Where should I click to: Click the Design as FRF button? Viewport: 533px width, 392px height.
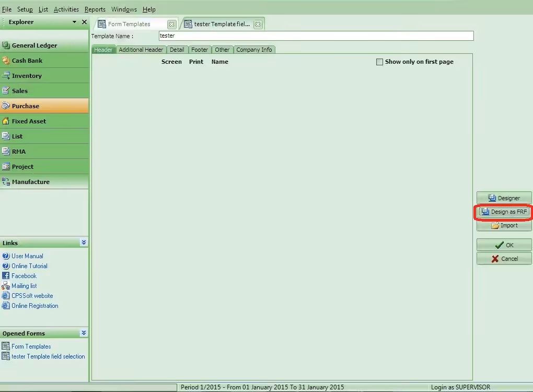(x=504, y=212)
